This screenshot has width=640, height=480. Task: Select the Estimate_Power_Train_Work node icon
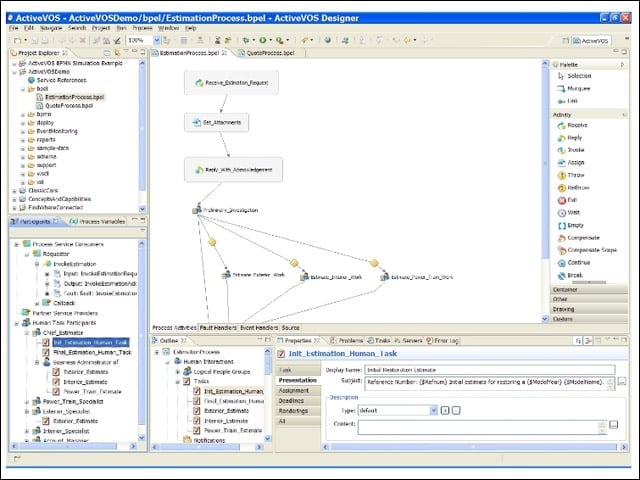(384, 277)
